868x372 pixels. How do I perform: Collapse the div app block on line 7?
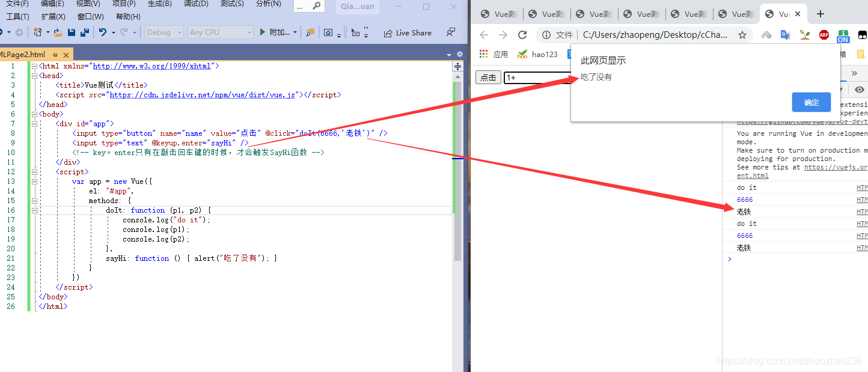click(34, 124)
